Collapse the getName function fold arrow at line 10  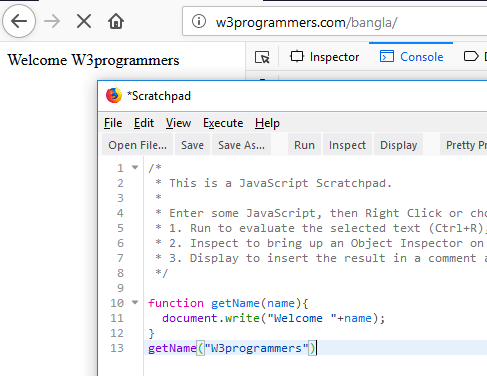(x=135, y=302)
